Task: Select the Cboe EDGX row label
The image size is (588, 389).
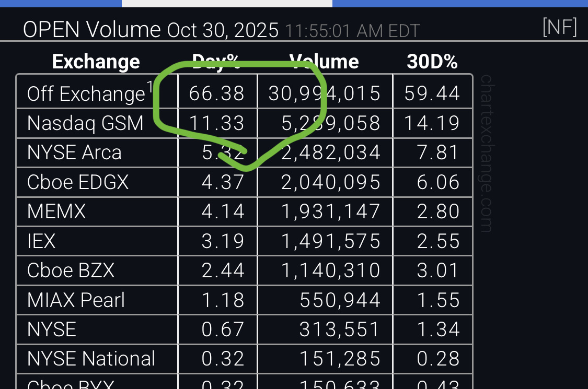Action: [78, 182]
